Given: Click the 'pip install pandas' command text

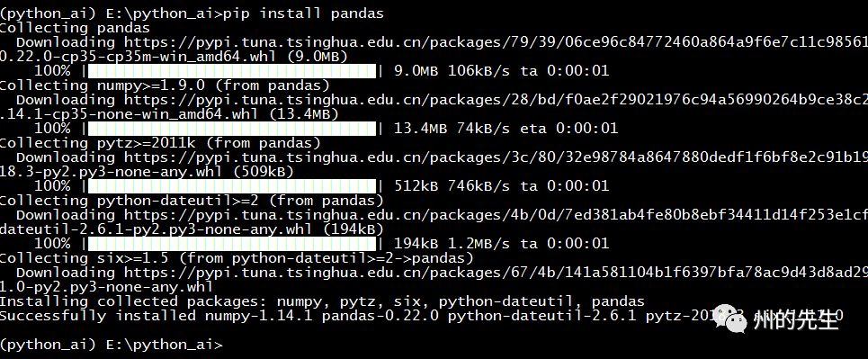Looking at the screenshot, I should 303,13.
